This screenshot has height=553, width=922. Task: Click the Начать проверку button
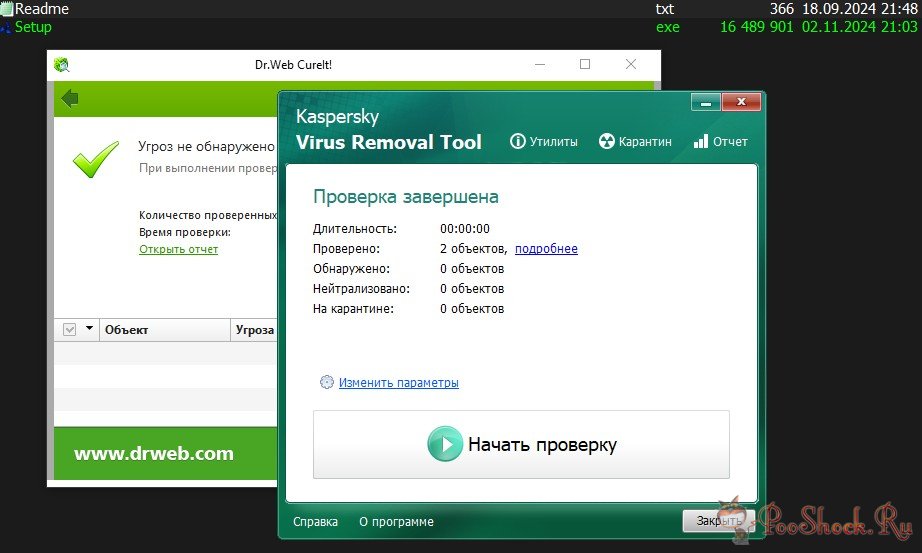pyautogui.click(x=521, y=445)
